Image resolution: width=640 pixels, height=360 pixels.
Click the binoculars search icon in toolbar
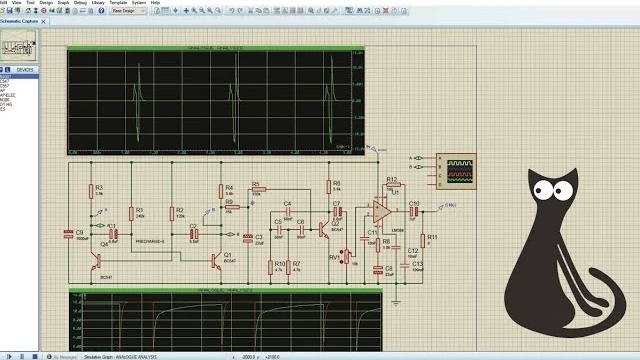(360, 11)
